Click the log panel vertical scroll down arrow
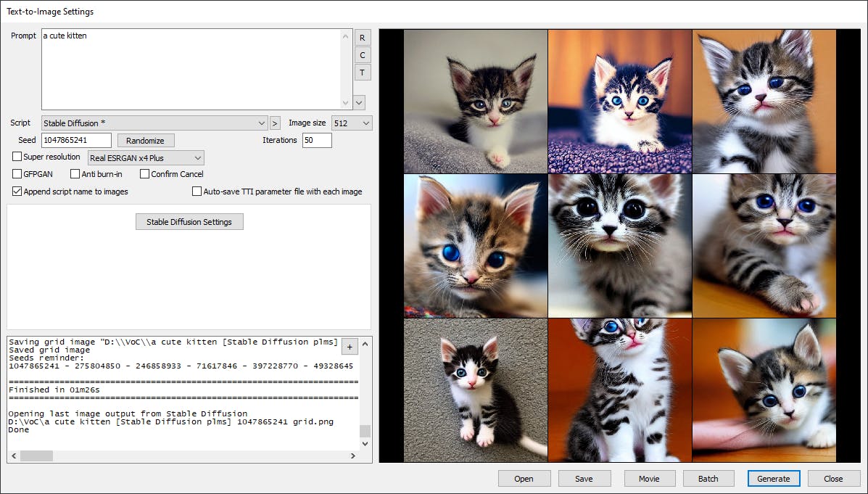This screenshot has height=494, width=868. point(365,443)
